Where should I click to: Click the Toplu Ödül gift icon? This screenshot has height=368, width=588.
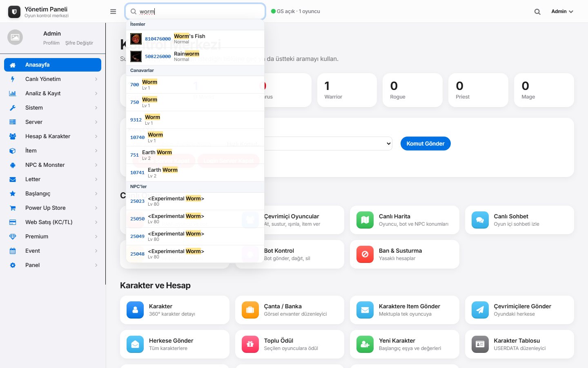(250, 344)
